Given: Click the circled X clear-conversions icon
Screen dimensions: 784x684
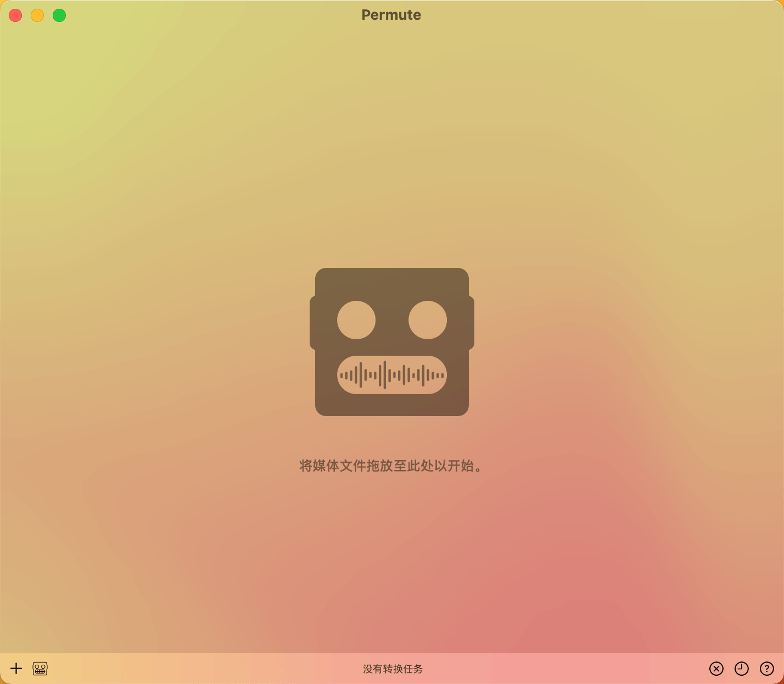Looking at the screenshot, I should [716, 668].
